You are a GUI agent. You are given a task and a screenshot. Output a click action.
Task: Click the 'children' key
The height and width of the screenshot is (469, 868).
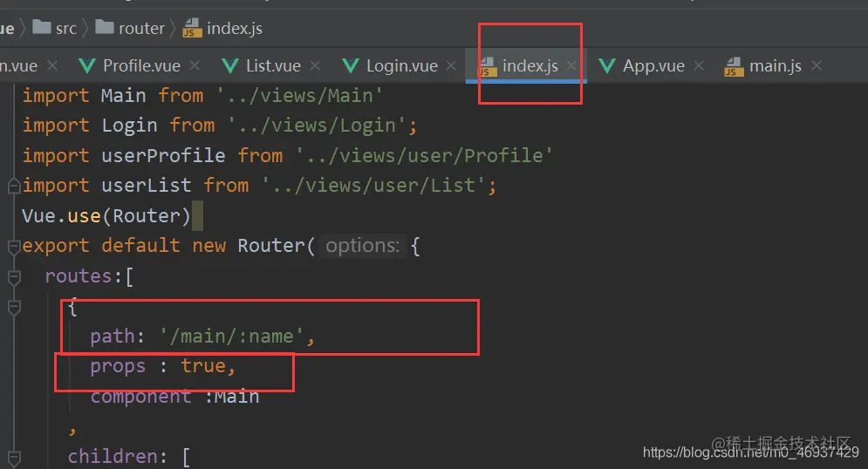(x=113, y=457)
